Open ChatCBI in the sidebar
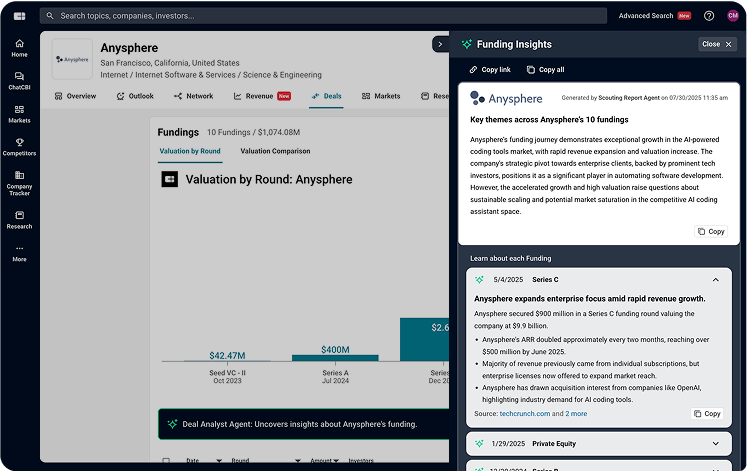The height and width of the screenshot is (471, 747). 19,80
